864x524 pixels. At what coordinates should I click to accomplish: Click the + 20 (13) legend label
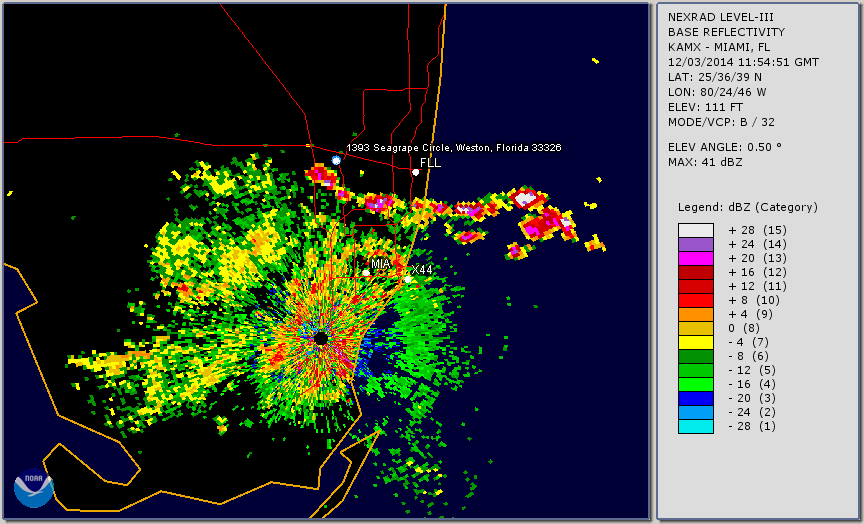[x=758, y=258]
